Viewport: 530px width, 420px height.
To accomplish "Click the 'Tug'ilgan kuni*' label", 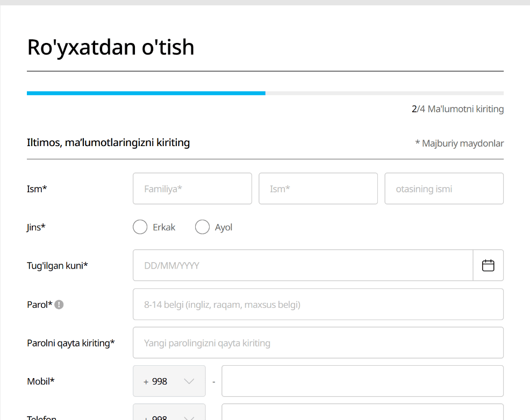I will [58, 266].
